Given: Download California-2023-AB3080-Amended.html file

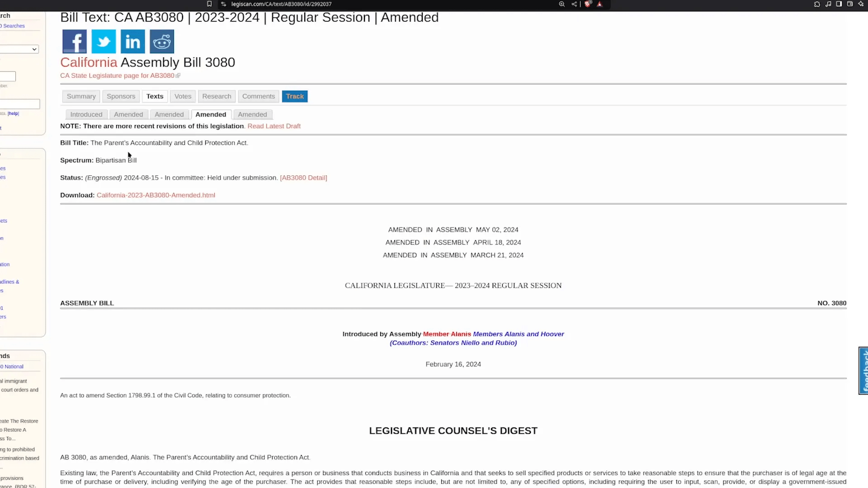Looking at the screenshot, I should [156, 195].
